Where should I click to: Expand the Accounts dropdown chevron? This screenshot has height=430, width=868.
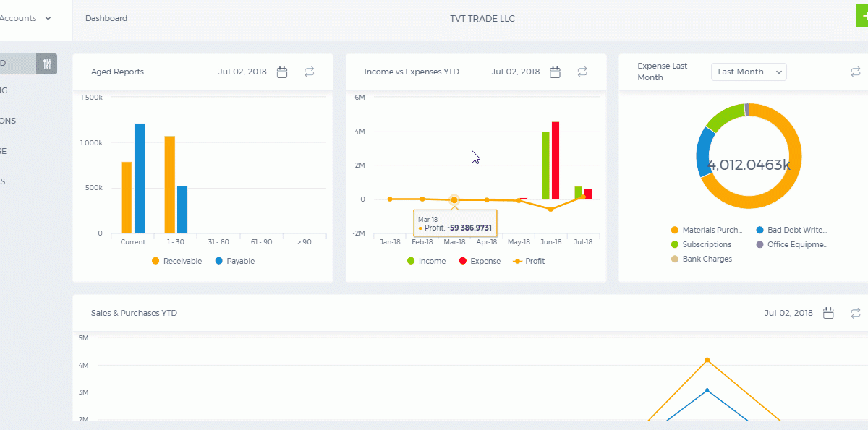point(48,19)
